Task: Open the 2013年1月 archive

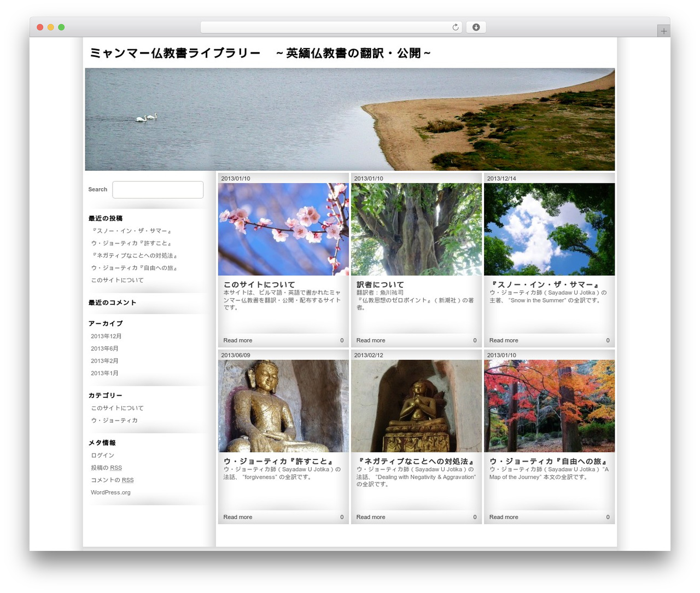Action: click(104, 373)
